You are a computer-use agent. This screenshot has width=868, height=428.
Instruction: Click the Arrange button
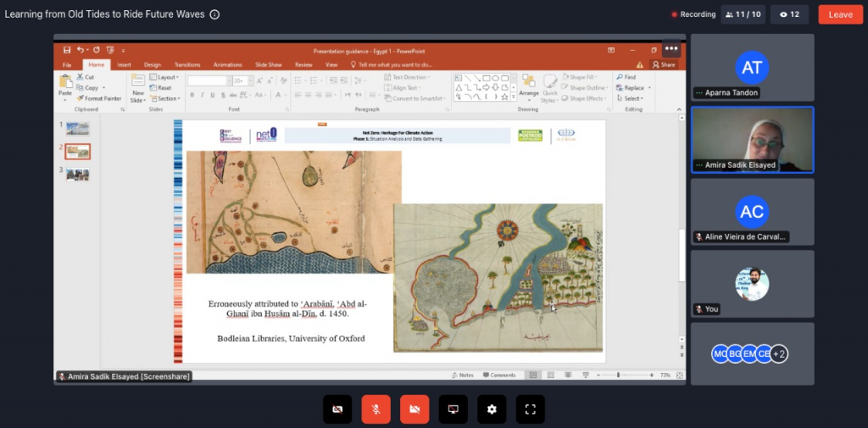(x=529, y=87)
